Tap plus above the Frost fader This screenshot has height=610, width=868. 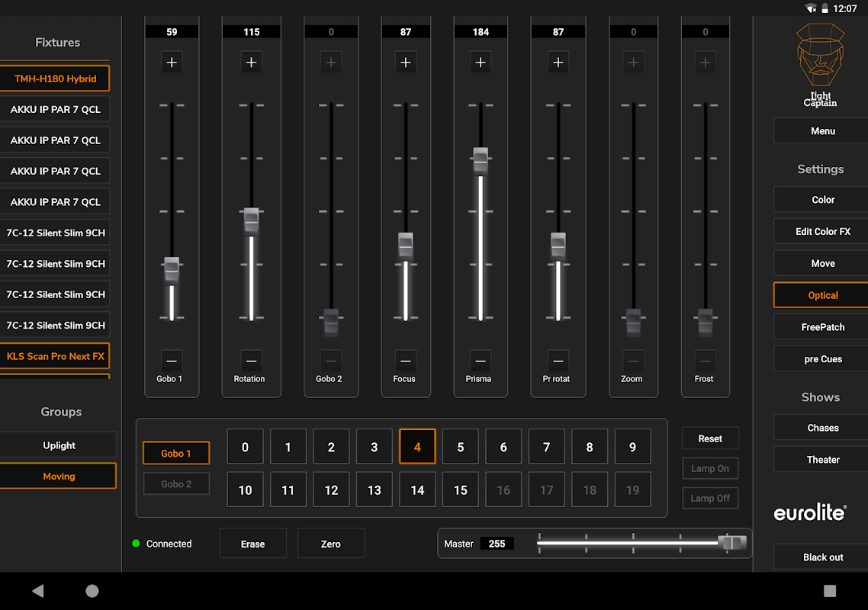[x=706, y=62]
